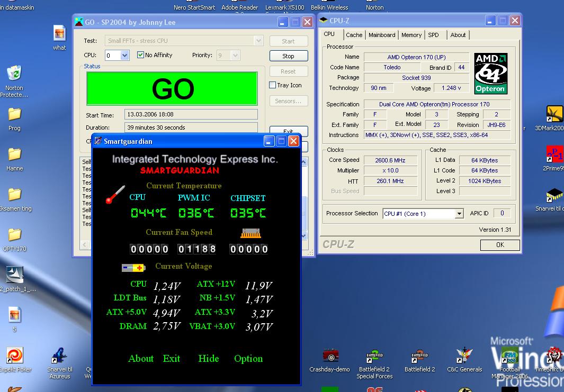Switch to the Memory tab in CPU-Z
Screen dimensions: 564x392
(411, 35)
